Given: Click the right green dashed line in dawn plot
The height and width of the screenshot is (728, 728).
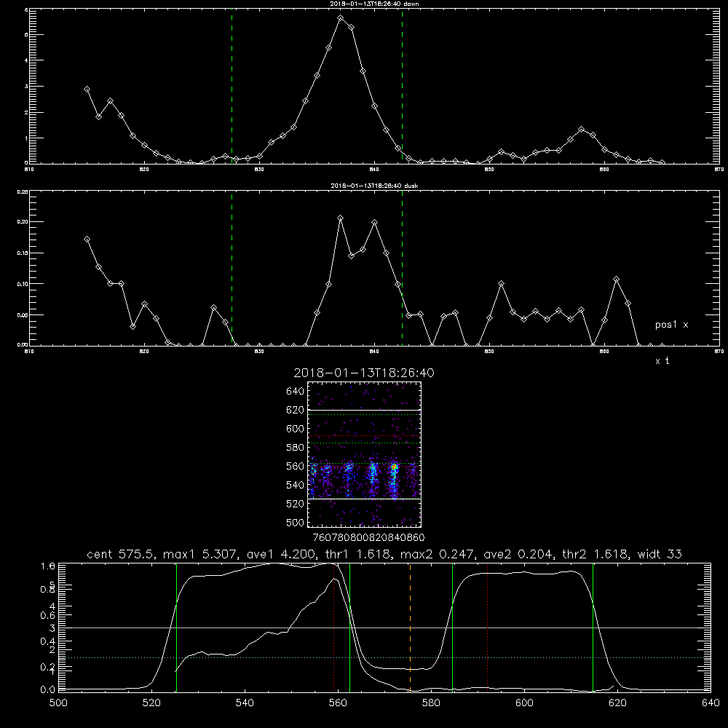Looking at the screenshot, I should pyautogui.click(x=402, y=87).
